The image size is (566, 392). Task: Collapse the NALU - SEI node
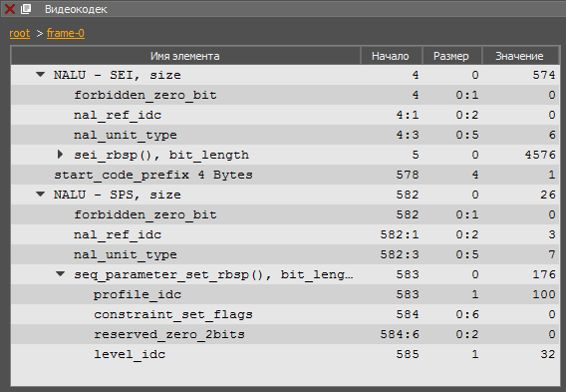coord(40,75)
